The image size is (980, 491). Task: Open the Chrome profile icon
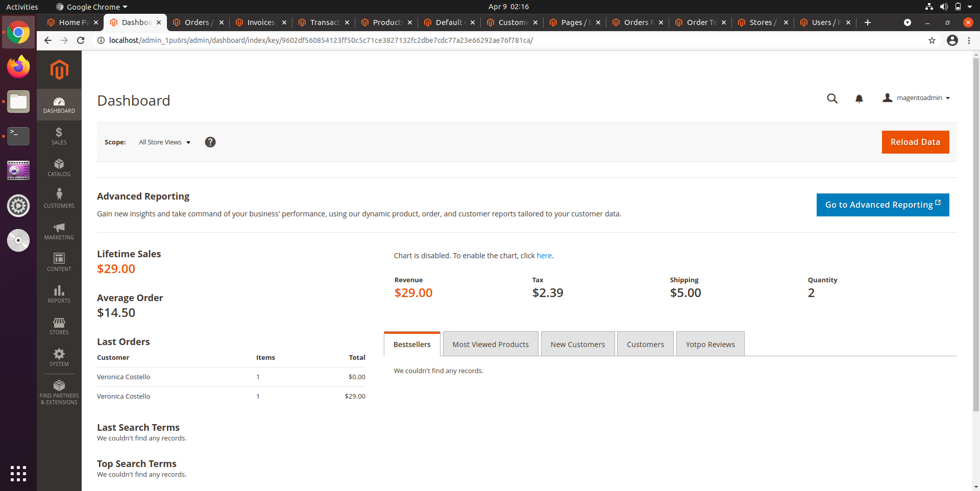pyautogui.click(x=952, y=40)
